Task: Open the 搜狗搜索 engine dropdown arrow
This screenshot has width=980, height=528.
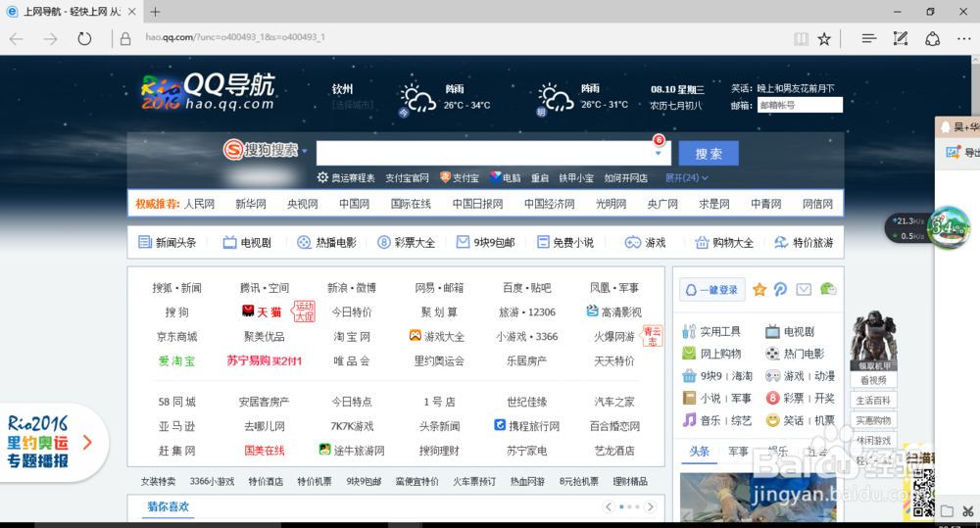Action: click(305, 151)
